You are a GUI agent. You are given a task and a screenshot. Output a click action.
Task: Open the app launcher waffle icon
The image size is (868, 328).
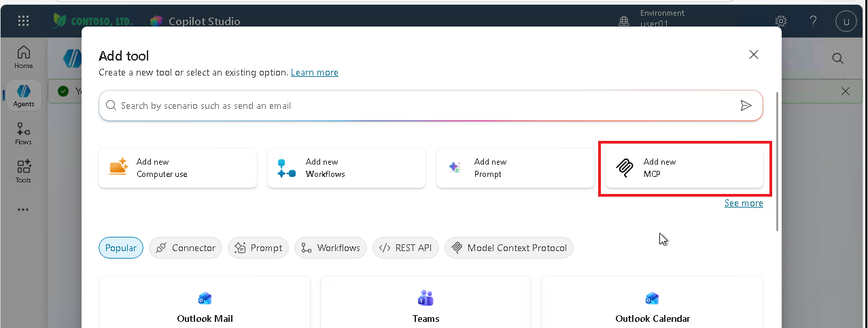click(23, 21)
